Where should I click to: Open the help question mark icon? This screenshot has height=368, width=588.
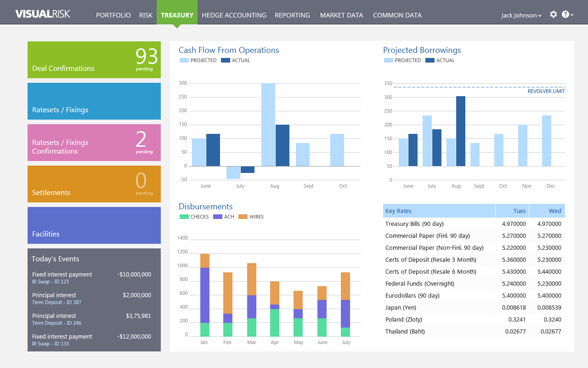tap(565, 15)
